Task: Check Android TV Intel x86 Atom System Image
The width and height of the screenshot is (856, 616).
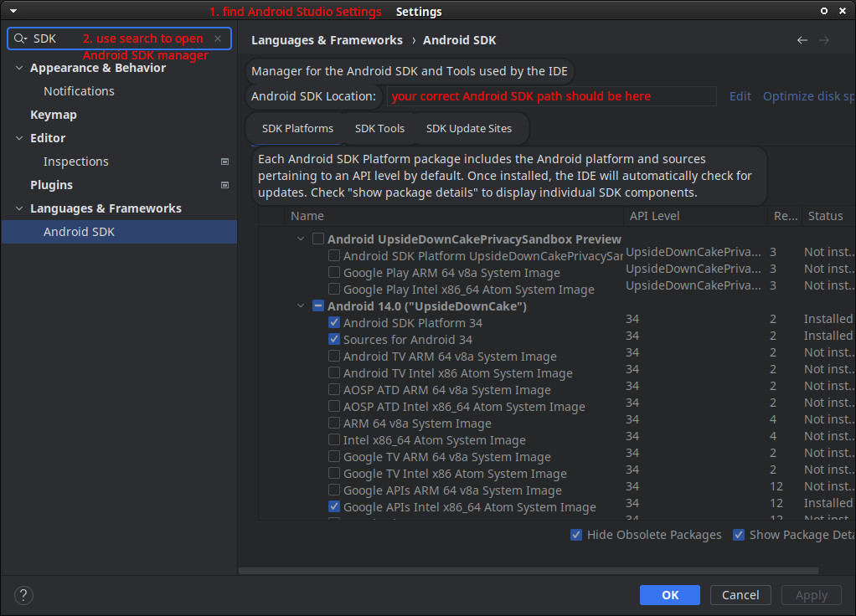Action: coord(334,372)
